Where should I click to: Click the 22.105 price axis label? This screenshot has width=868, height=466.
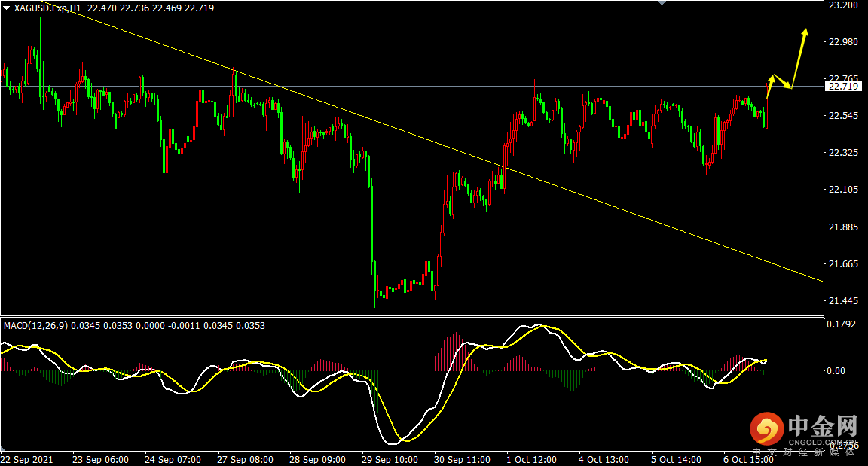843,190
